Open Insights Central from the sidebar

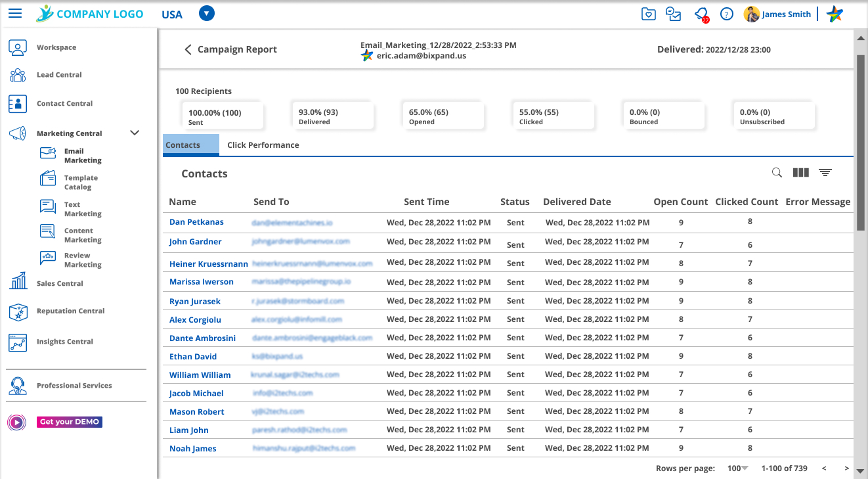coord(64,342)
